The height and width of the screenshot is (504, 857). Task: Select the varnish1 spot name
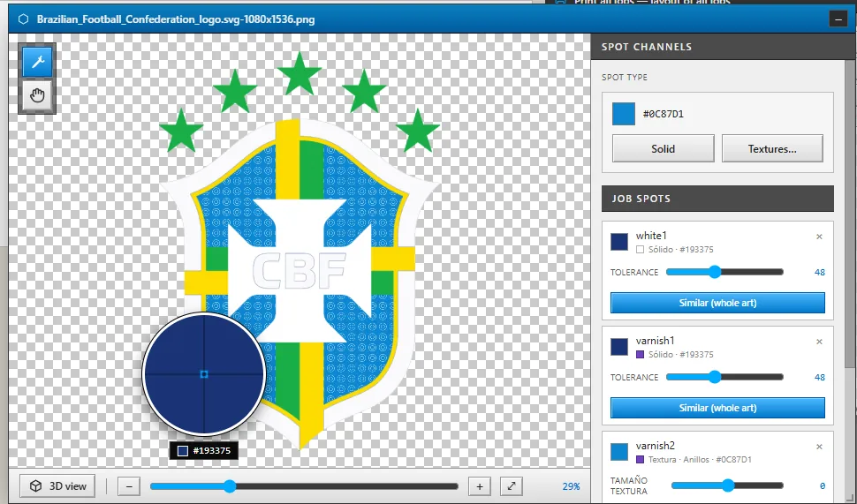coord(655,340)
